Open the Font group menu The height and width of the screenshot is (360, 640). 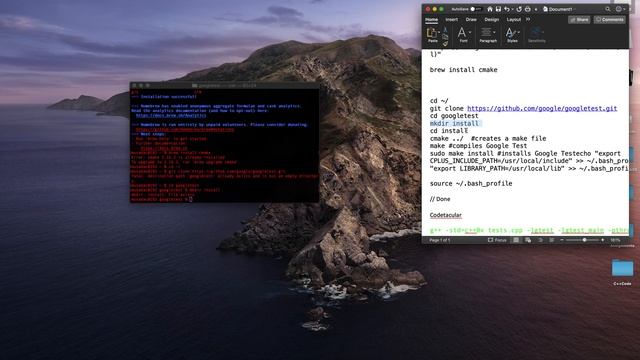point(464,34)
